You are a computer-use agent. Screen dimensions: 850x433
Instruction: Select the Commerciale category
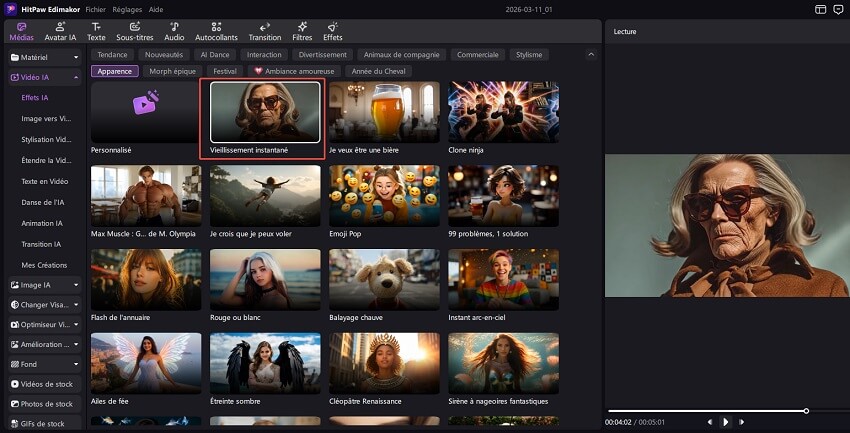478,54
